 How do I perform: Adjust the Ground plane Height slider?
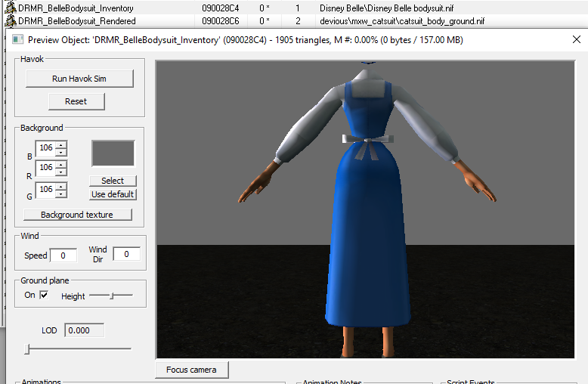click(111, 296)
